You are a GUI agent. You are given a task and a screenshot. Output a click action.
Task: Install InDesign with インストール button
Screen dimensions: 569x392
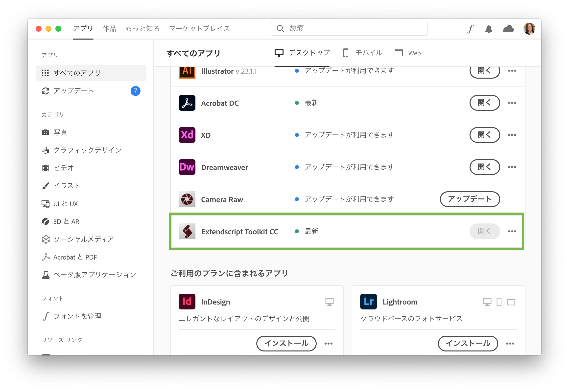[x=286, y=344]
